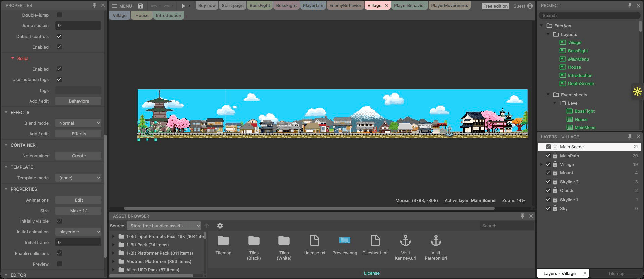
Task: Select the License.txt file
Action: point(314,245)
